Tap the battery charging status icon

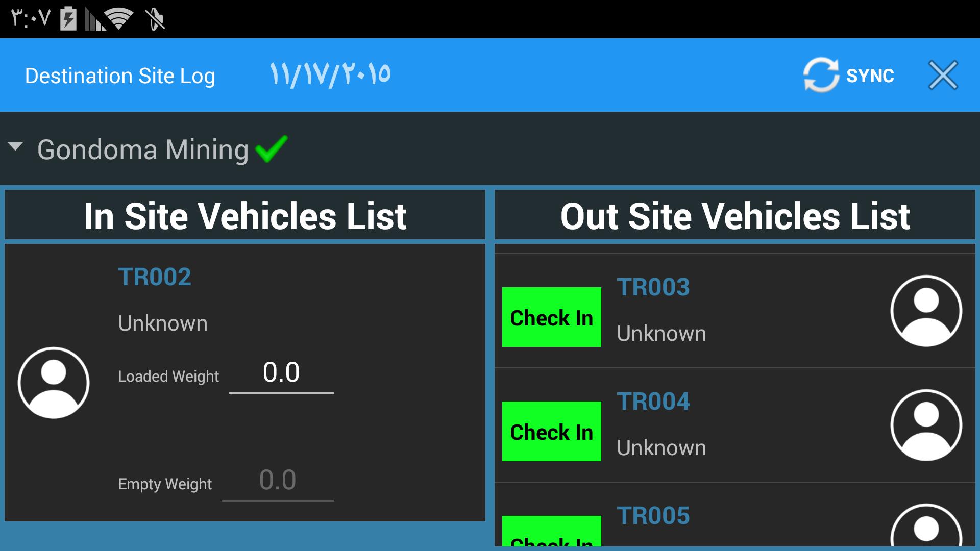68,19
